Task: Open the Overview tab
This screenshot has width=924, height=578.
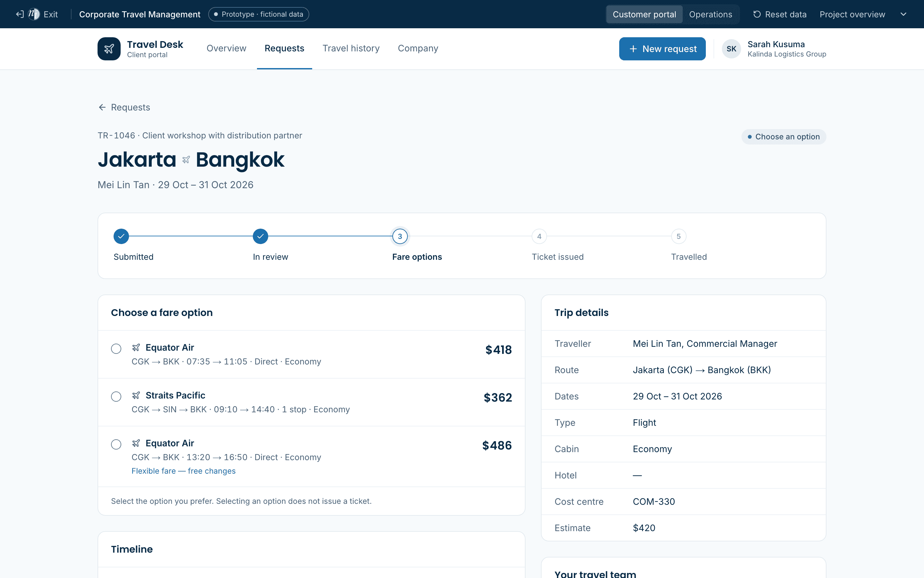Action: coord(227,48)
